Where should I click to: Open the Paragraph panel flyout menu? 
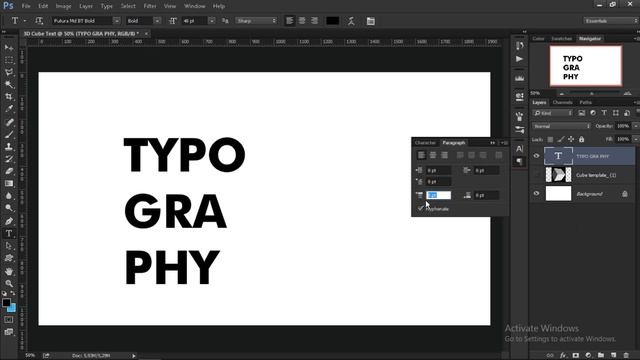[x=504, y=143]
